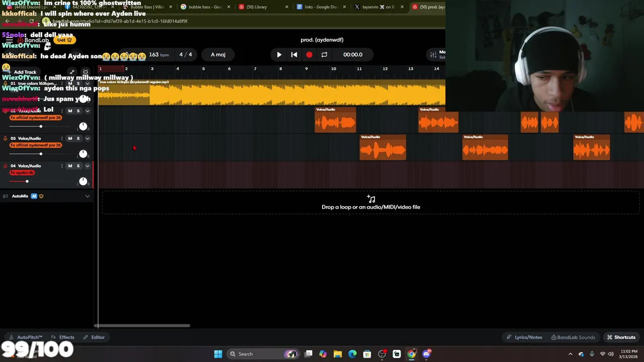Open the Editor panel
This screenshot has width=644, height=362.
(94, 337)
